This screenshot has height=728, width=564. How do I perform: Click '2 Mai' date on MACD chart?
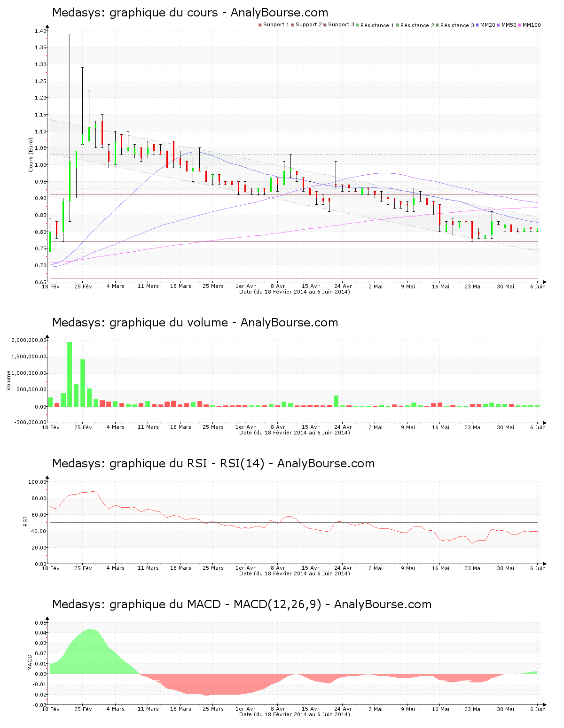coord(376,709)
